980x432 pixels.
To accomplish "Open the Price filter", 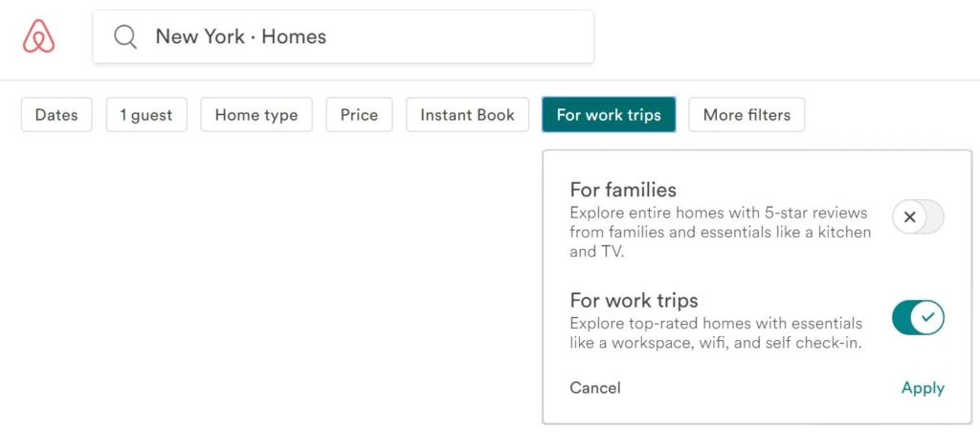I will (360, 115).
